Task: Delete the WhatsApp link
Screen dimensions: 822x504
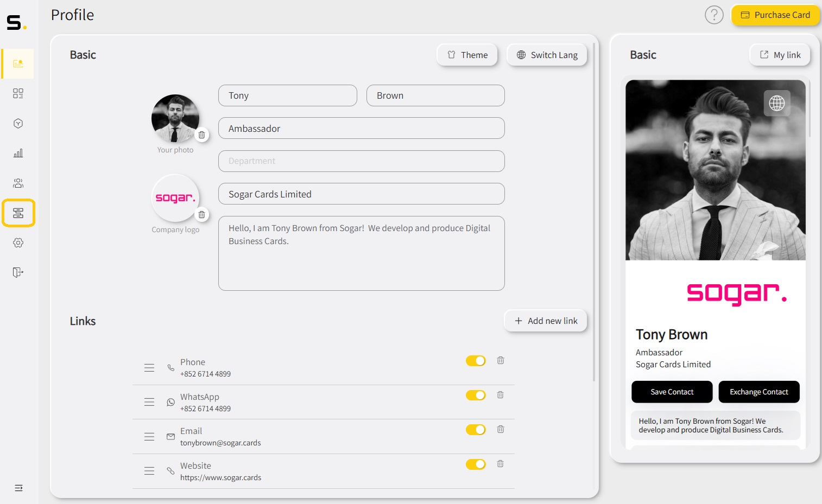Action: [x=501, y=395]
